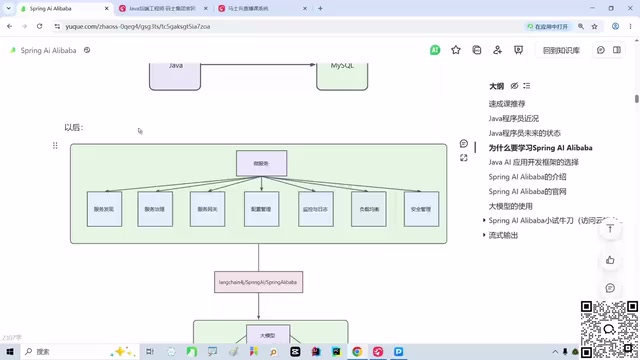Viewport: 640px width, 360px height.
Task: Open the document history icon beside the star
Action: click(x=476, y=50)
